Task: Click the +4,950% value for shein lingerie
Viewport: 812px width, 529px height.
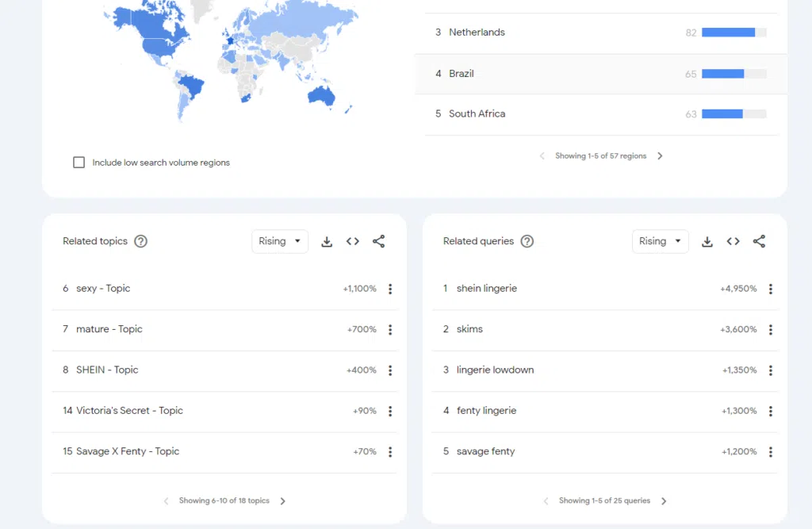Action: point(738,289)
